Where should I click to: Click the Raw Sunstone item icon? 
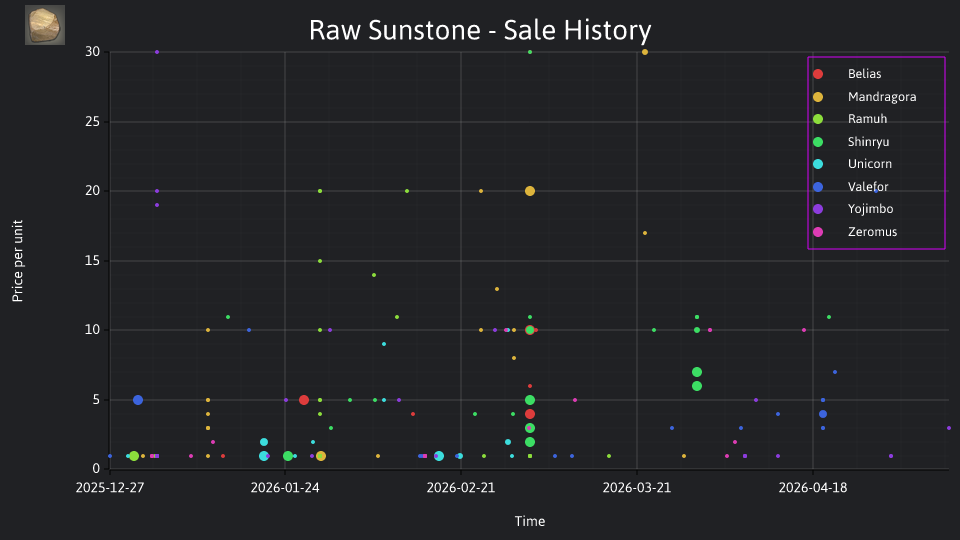point(45,25)
